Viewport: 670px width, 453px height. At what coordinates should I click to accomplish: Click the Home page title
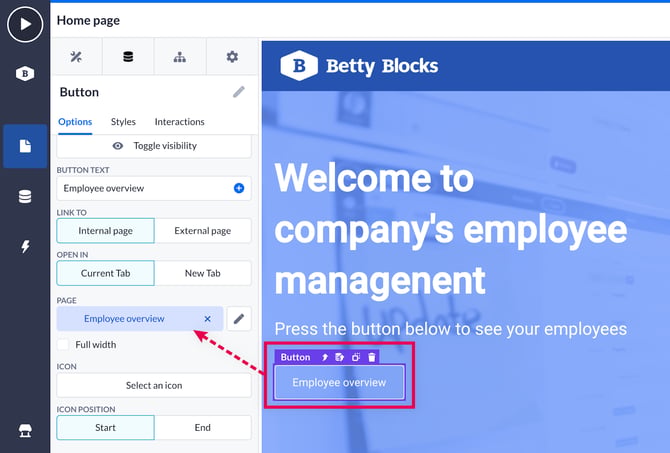[88, 21]
